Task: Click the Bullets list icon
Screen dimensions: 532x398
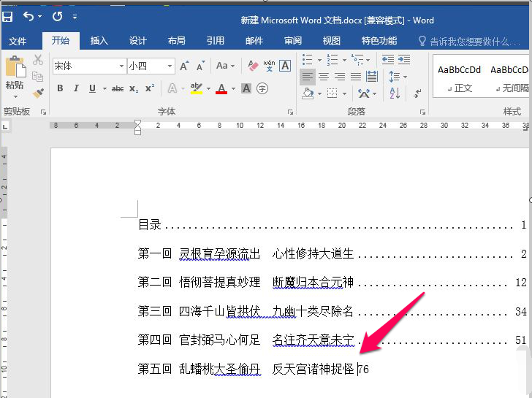Action: [x=308, y=60]
